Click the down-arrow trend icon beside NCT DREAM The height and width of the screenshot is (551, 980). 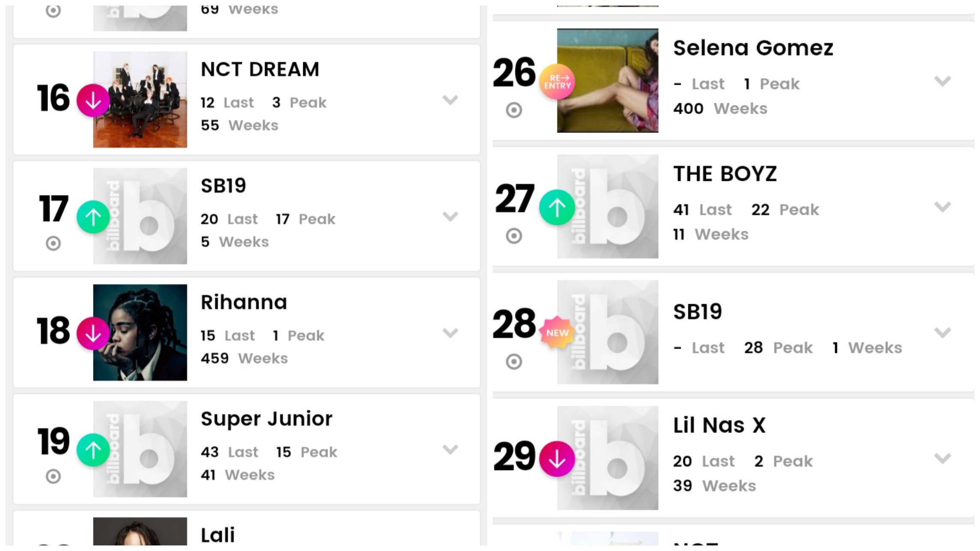click(x=93, y=101)
